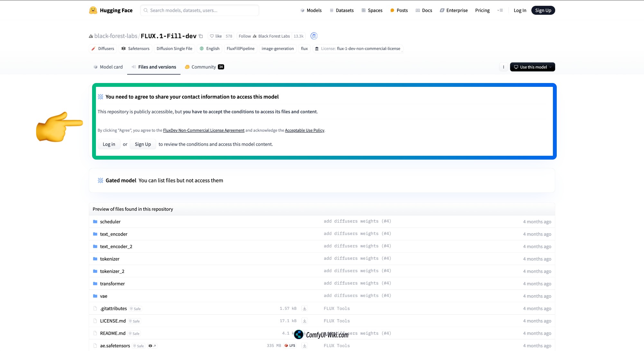The width and height of the screenshot is (644, 351).
Task: Open FluxDev Non-Commercial License Agreement link
Action: [x=204, y=130]
